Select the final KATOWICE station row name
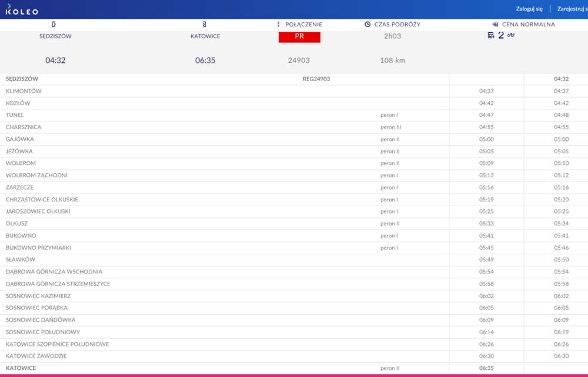 (x=21, y=368)
